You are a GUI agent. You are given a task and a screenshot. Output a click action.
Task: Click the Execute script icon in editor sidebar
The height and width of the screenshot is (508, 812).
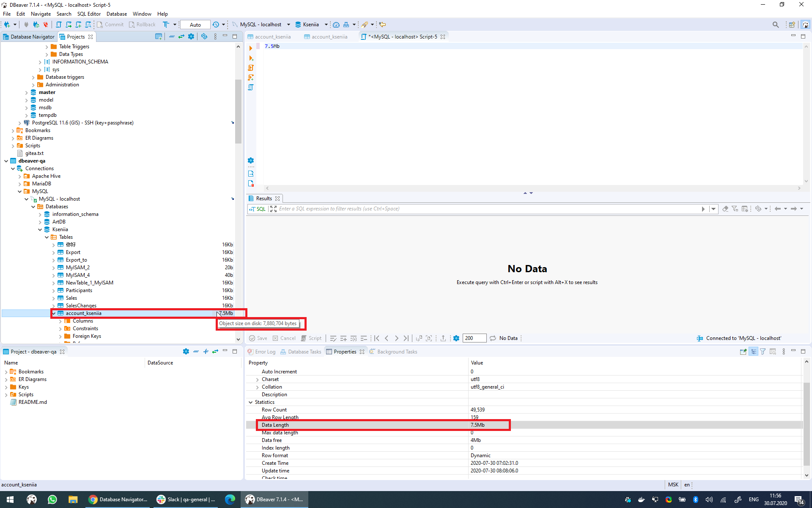tap(251, 68)
